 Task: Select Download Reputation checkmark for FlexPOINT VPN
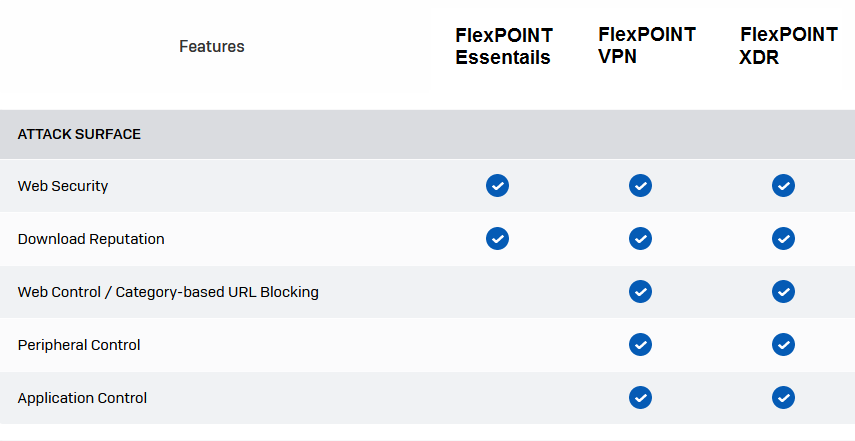click(640, 239)
